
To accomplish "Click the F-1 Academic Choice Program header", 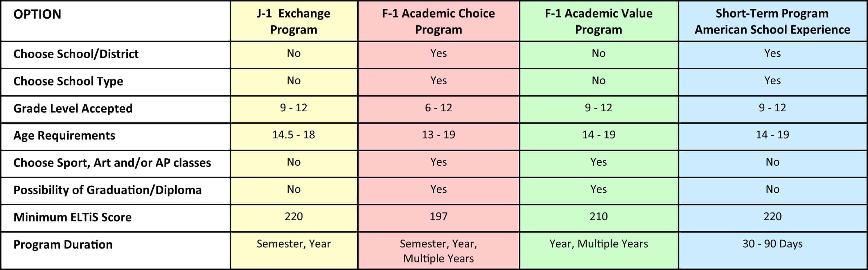I will click(x=439, y=21).
